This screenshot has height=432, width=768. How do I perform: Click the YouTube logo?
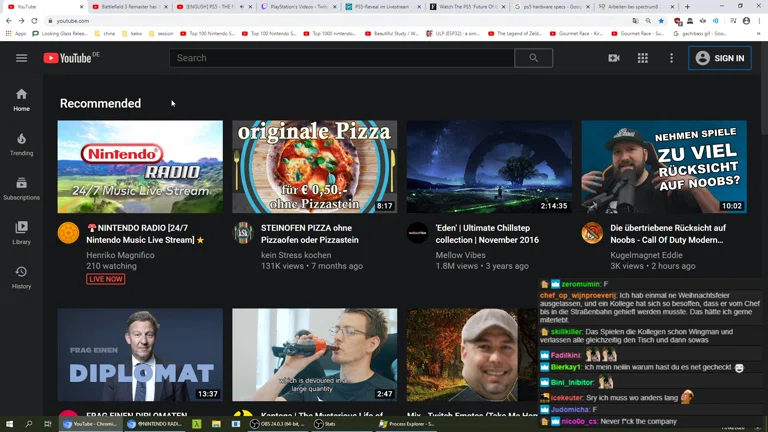[x=67, y=58]
